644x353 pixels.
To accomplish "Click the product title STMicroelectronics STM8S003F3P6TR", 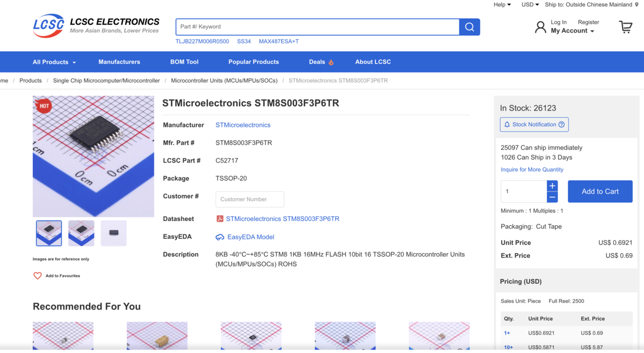I will tap(251, 103).
